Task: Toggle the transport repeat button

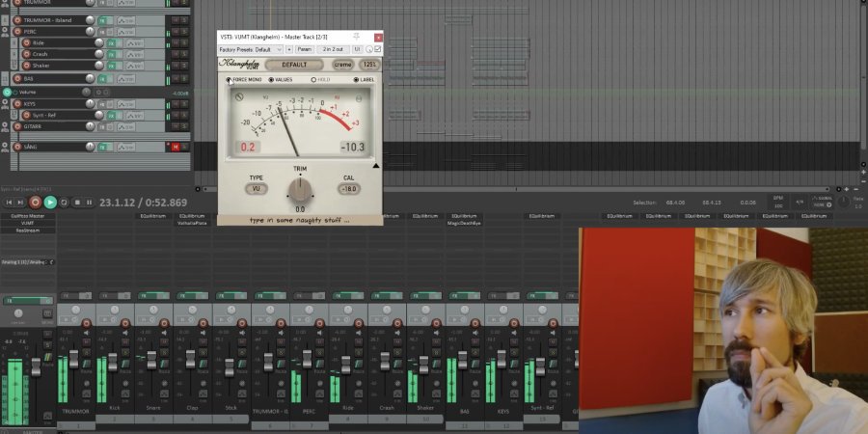Action: 65,203
